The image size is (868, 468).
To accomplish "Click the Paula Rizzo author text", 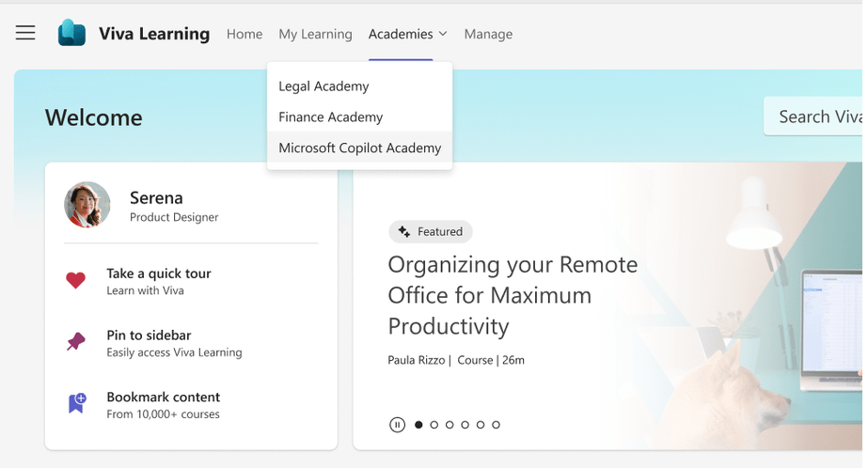I will 417,360.
